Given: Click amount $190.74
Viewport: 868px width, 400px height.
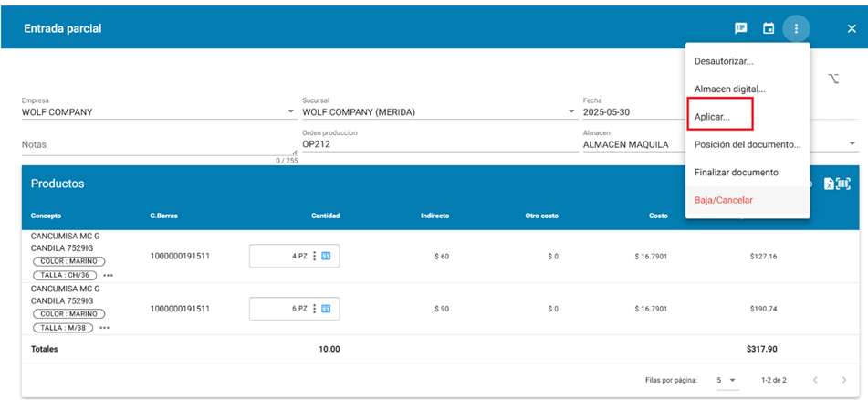Looking at the screenshot, I should coord(763,310).
